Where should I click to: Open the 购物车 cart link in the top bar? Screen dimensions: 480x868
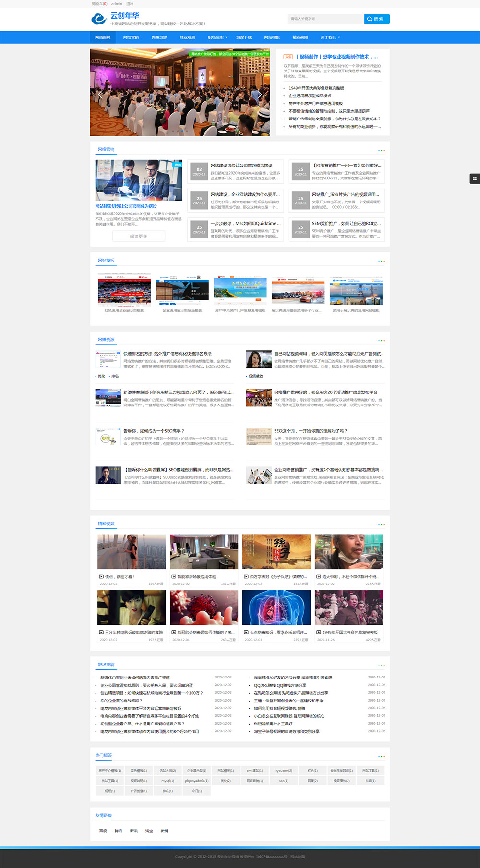(99, 4)
